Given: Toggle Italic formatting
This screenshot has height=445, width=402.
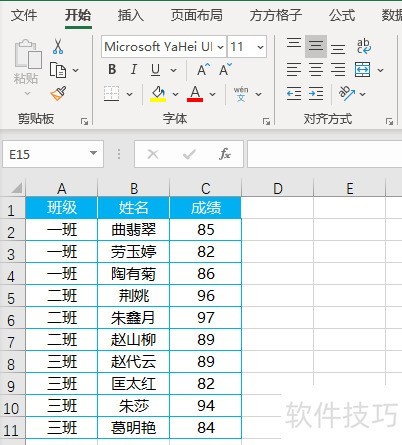Looking at the screenshot, I should coord(134,70).
